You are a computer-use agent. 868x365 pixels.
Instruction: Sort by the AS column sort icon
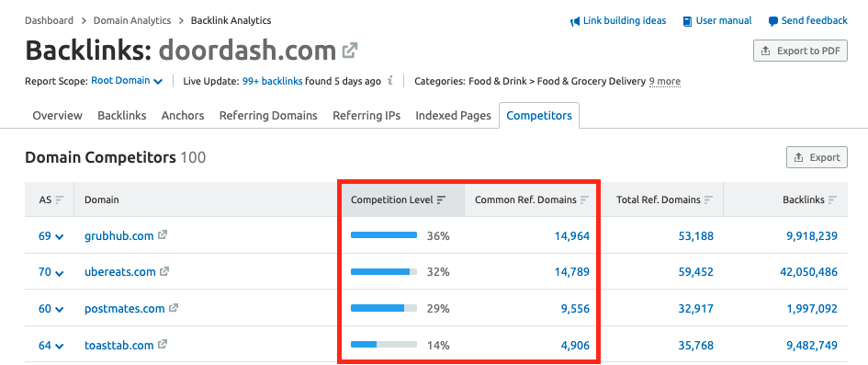point(60,200)
